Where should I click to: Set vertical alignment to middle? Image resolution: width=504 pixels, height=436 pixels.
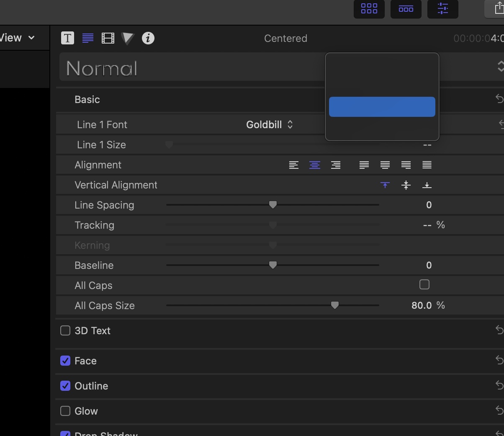[x=406, y=185]
